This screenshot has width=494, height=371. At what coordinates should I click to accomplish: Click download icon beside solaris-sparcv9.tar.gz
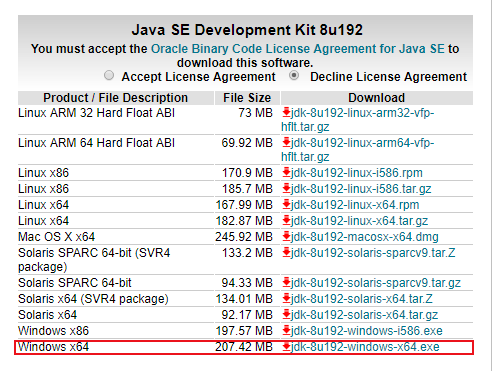[286, 283]
